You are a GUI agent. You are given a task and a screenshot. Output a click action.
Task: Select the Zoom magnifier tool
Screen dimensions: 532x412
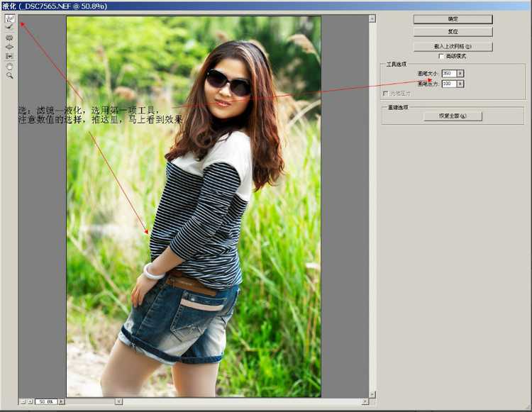point(10,76)
